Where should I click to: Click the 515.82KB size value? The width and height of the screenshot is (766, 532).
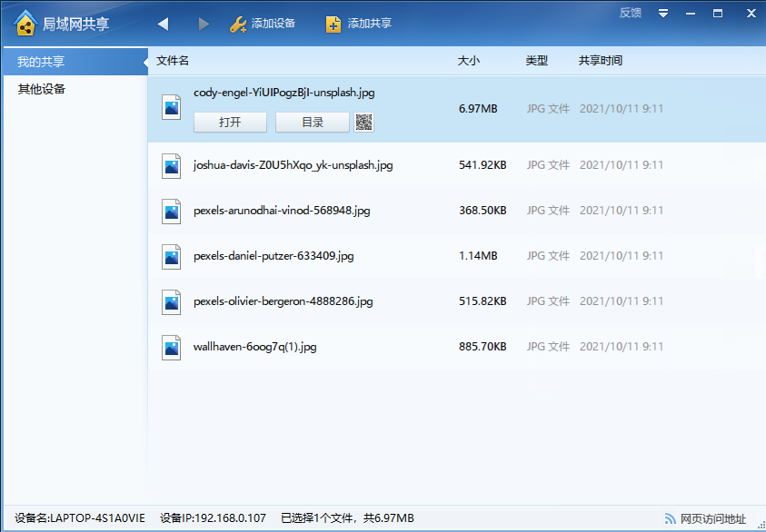[482, 301]
